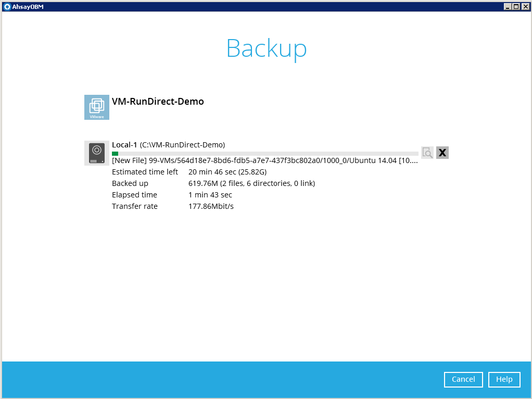Image resolution: width=532 pixels, height=399 pixels.
Task: Click the transfer rate value 177.86Mbit/s
Action: (211, 206)
